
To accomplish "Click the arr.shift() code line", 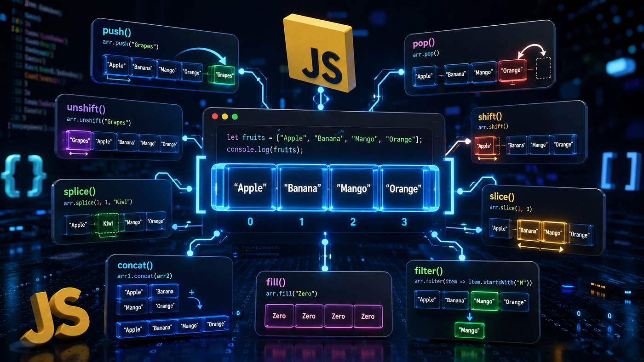I will pyautogui.click(x=492, y=127).
